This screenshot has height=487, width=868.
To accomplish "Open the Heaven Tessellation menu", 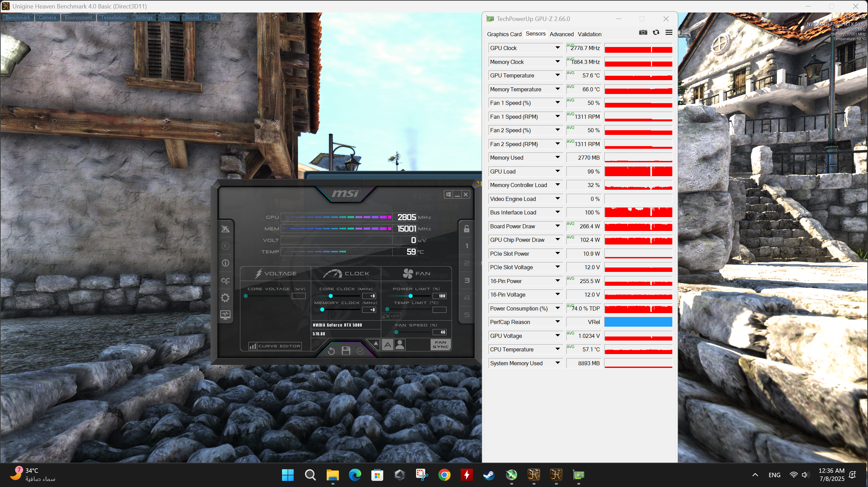I will click(113, 18).
